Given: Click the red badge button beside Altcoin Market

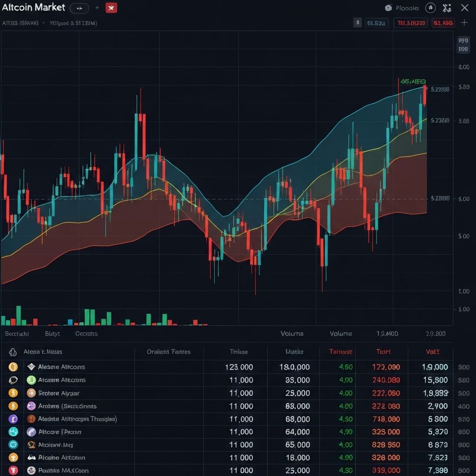Looking at the screenshot, I should 111,8.
